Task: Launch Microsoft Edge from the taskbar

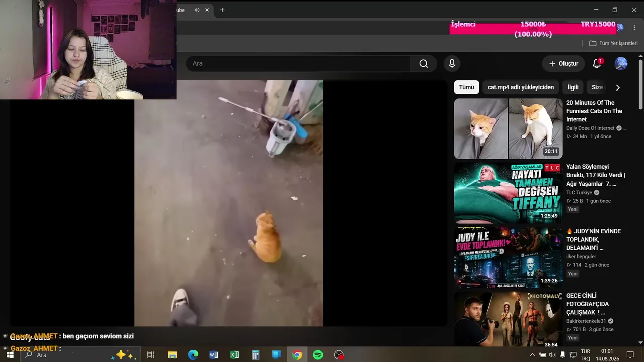Action: (x=193, y=355)
